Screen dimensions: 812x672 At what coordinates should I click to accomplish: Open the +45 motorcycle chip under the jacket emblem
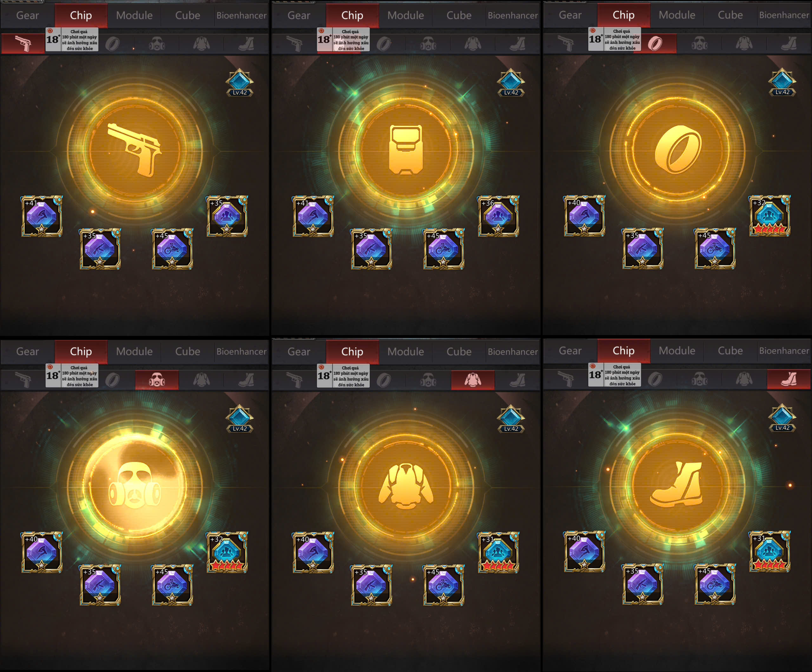(443, 584)
